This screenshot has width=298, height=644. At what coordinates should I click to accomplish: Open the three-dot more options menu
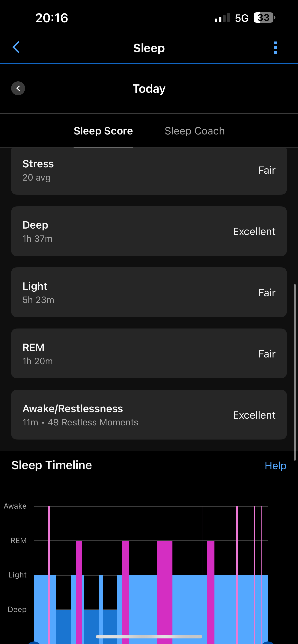[x=275, y=48]
